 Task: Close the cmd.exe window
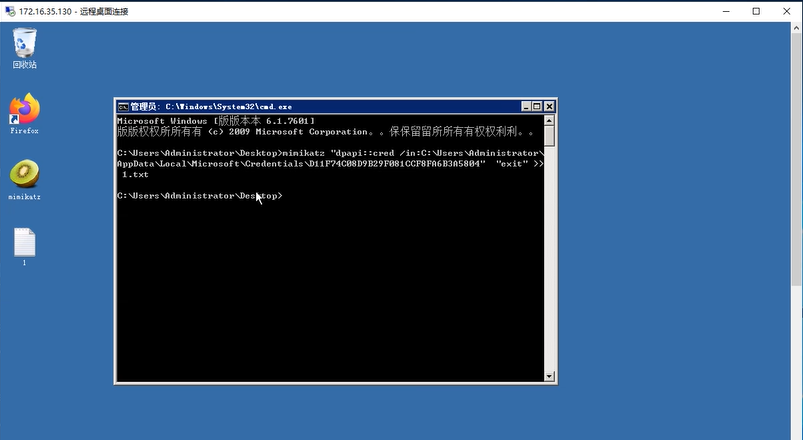coord(549,106)
